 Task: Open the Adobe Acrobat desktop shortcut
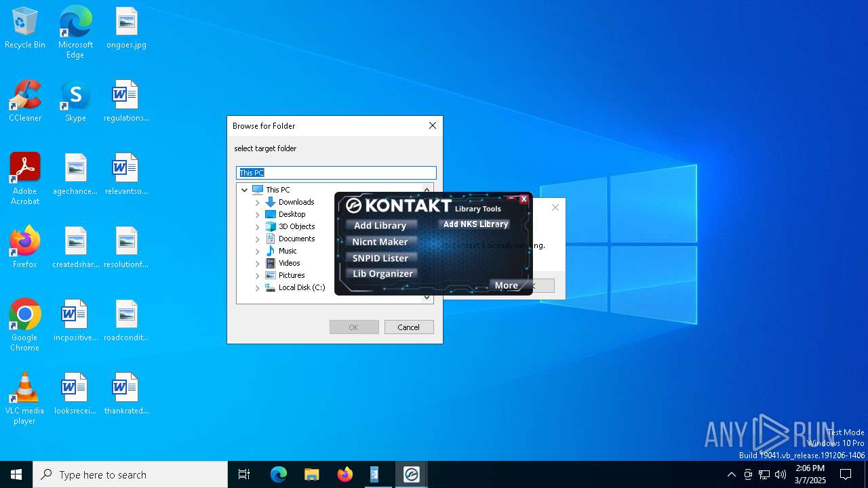[25, 179]
